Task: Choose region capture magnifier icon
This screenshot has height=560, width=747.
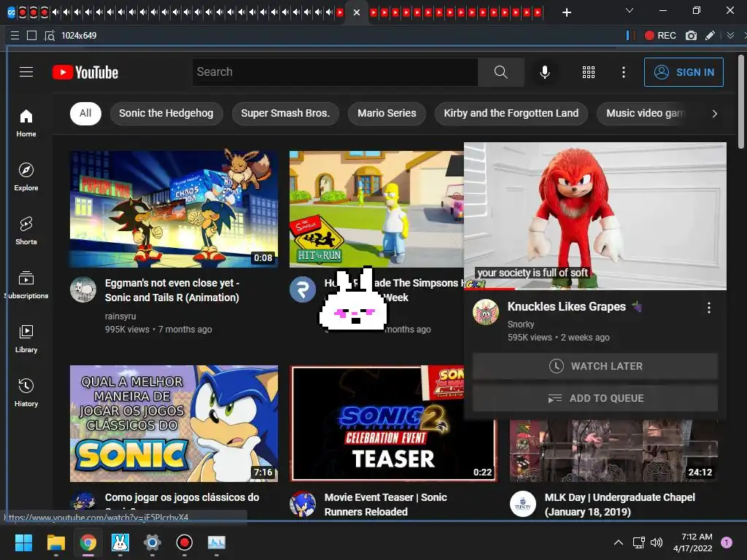Action: 49,35
